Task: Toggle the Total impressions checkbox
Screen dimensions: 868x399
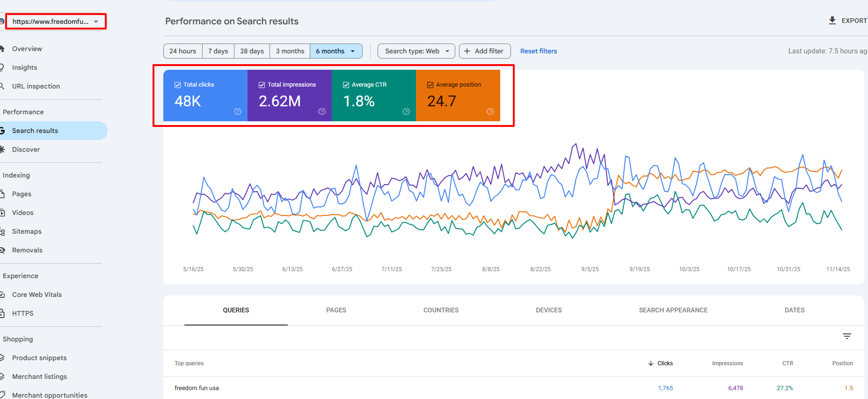Action: [262, 85]
